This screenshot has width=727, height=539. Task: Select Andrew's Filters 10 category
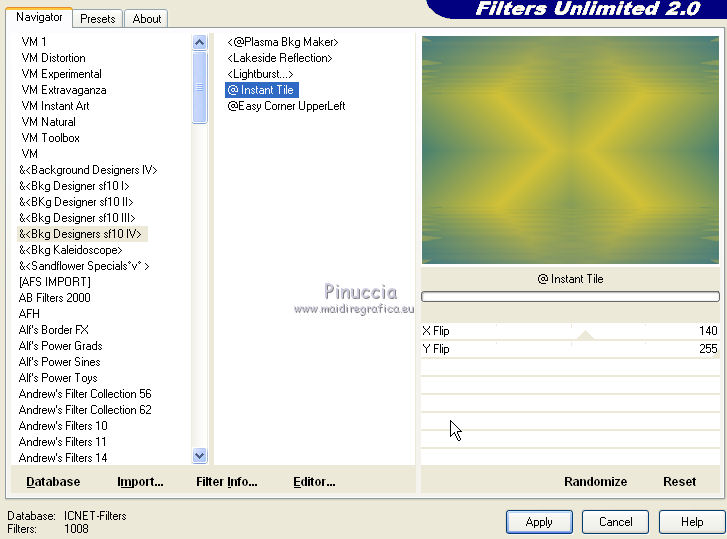click(x=63, y=425)
